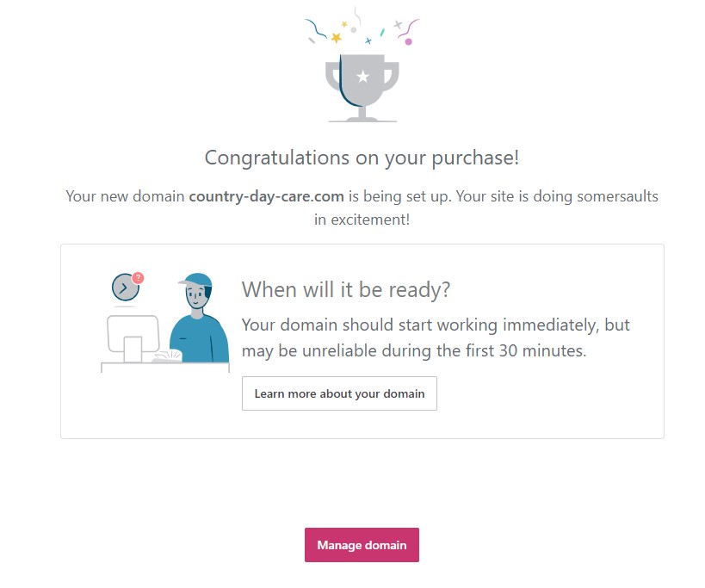Click the Congratulations on your purchase heading
This screenshot has width=705, height=588.
tap(362, 158)
